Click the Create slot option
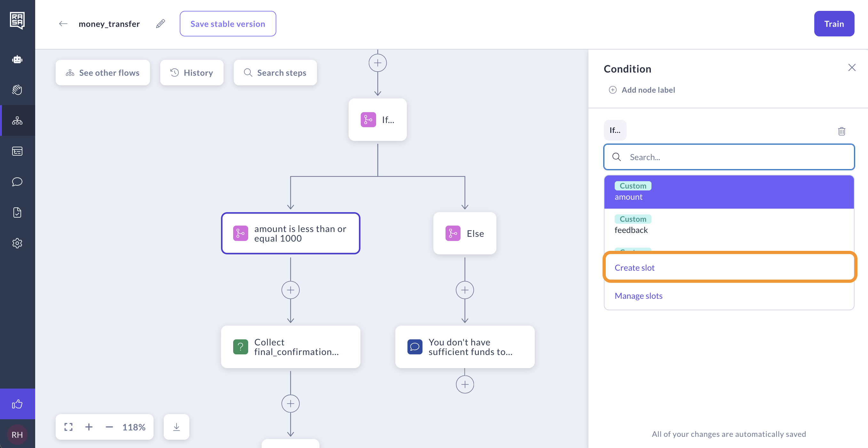Image resolution: width=868 pixels, height=448 pixels. (634, 267)
